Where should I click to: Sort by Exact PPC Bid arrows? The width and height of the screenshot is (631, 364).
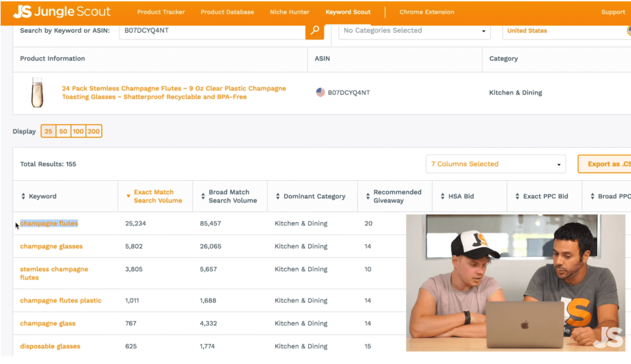tap(518, 196)
